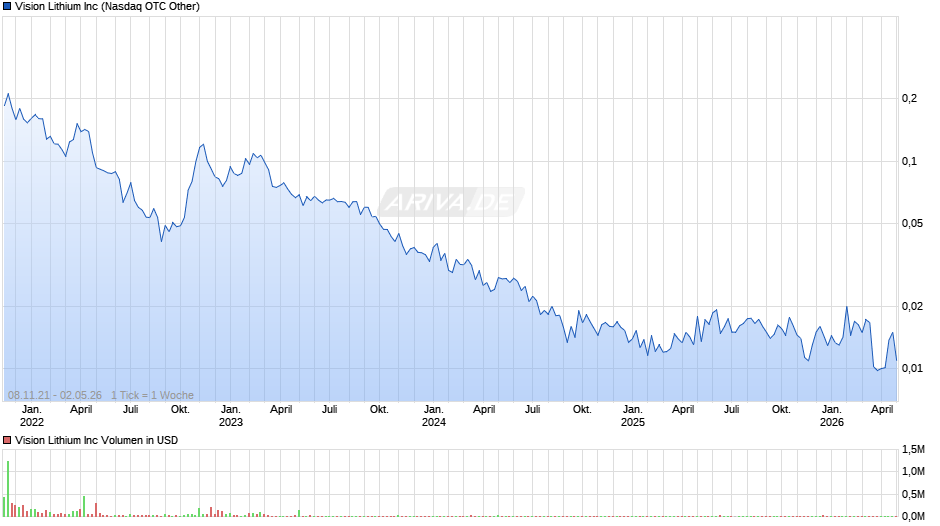Click the 'Jan. 2024' time axis label

click(x=434, y=416)
